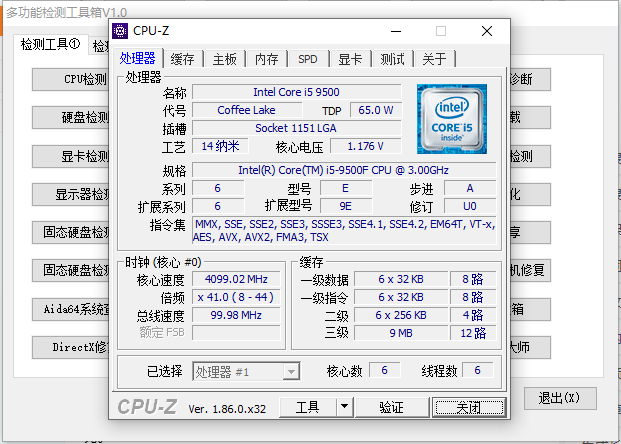Viewport: 621px width, 444px height.
Task: Click 硬盘检测 button in toolbox window
Action: tap(71, 117)
